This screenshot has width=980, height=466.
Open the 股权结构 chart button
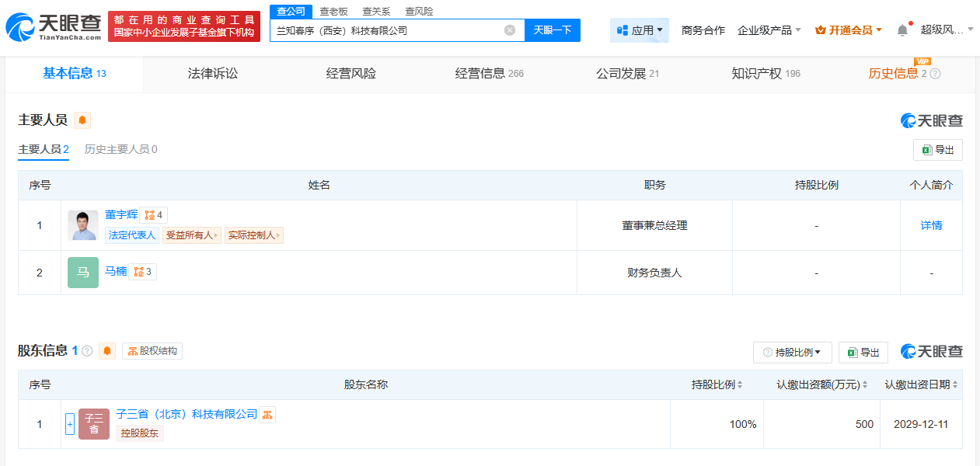[x=152, y=351]
